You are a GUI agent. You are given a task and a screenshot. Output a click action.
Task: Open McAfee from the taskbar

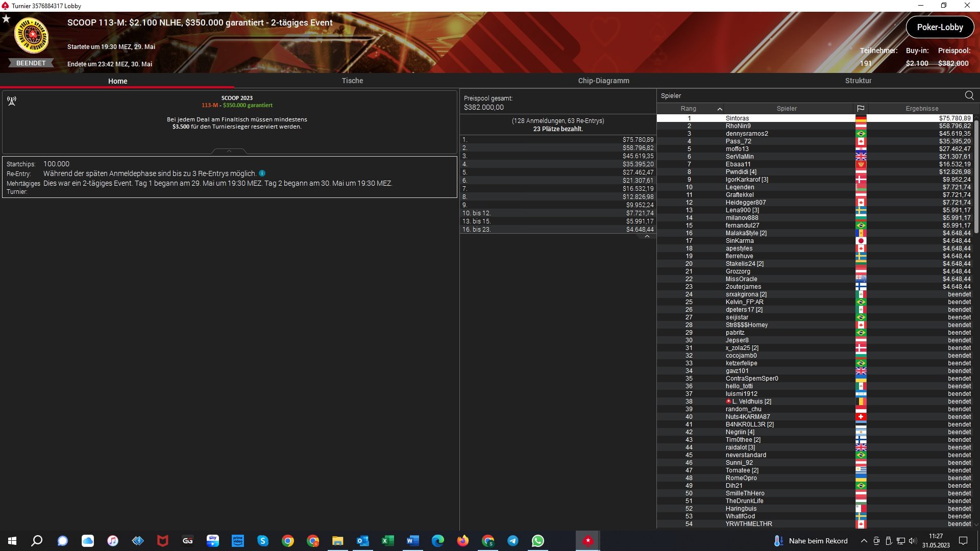[x=162, y=541]
